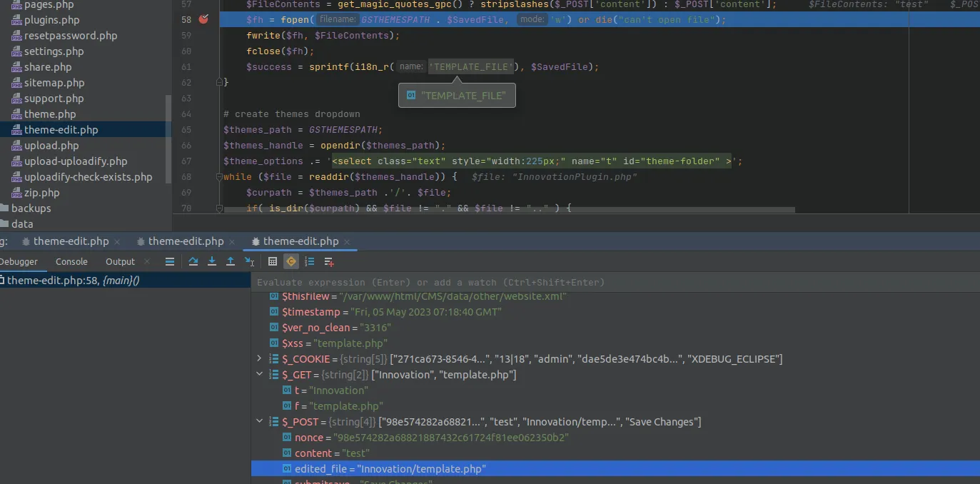Toggle the breakpoint on line 58
The width and height of the screenshot is (980, 484).
(x=203, y=19)
